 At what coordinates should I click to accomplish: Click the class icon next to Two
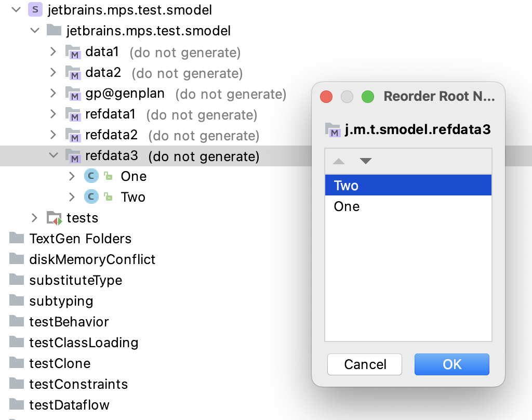[x=91, y=197]
